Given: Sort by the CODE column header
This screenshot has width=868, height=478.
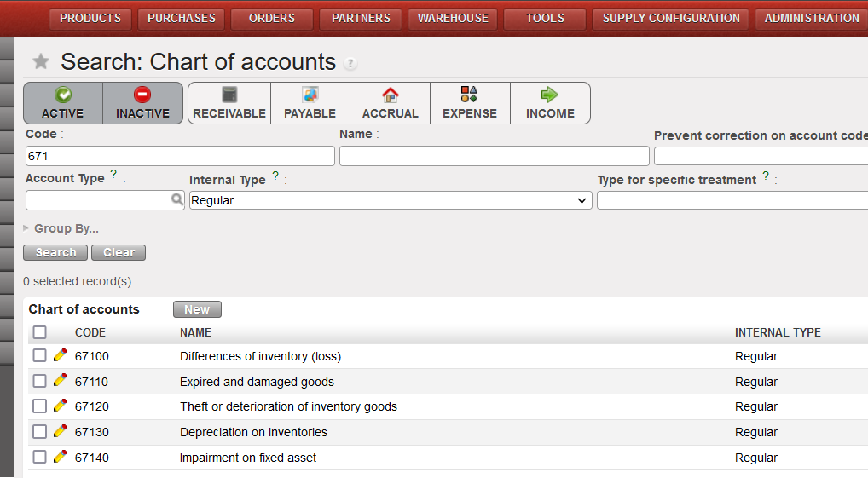Looking at the screenshot, I should (x=90, y=332).
